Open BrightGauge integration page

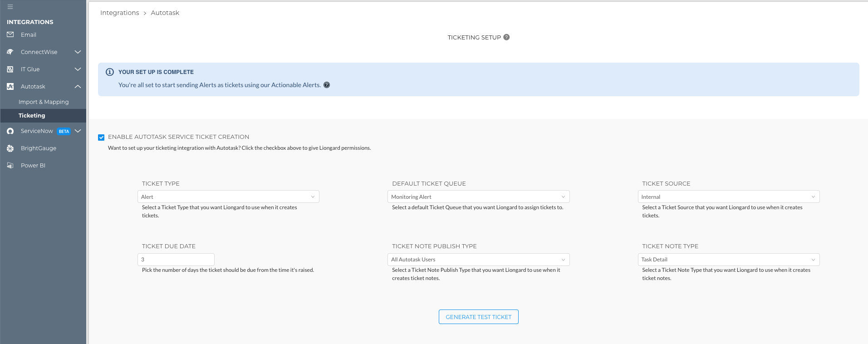click(39, 148)
